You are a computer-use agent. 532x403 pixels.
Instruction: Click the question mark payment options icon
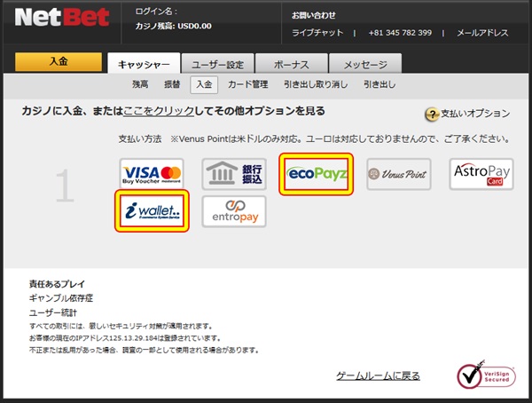[432, 115]
